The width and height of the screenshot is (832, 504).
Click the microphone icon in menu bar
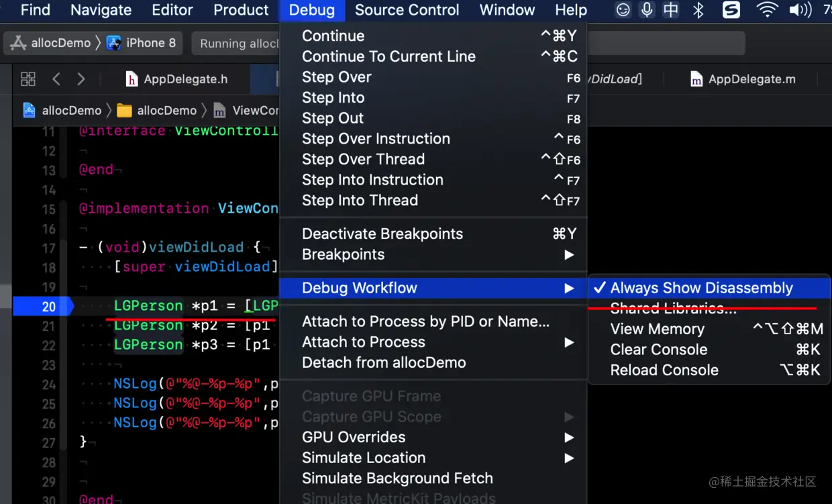647,10
